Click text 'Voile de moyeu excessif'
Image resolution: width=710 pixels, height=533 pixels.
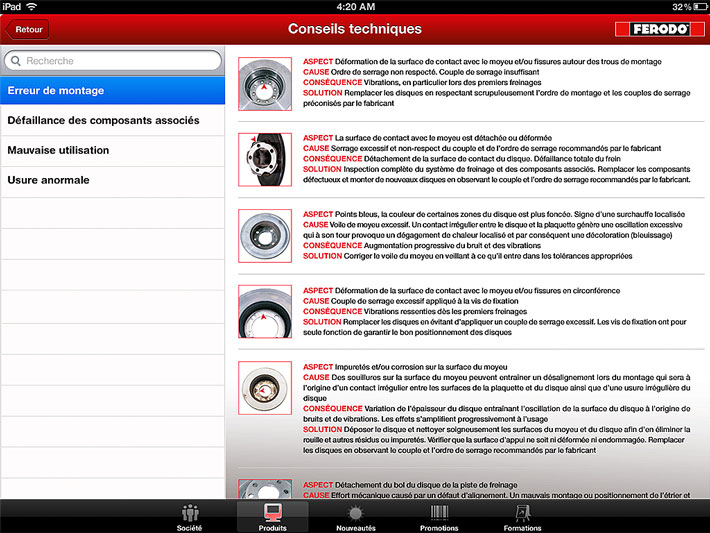pyautogui.click(x=369, y=225)
